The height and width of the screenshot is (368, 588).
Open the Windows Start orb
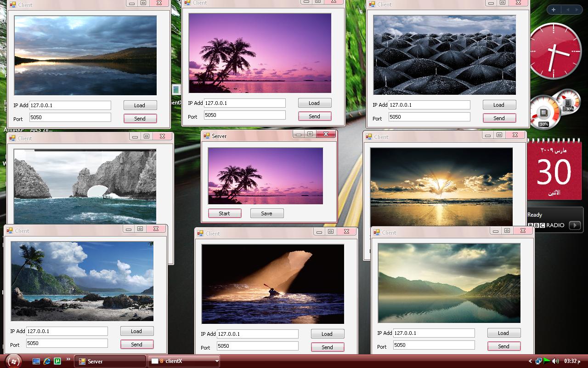coord(13,361)
